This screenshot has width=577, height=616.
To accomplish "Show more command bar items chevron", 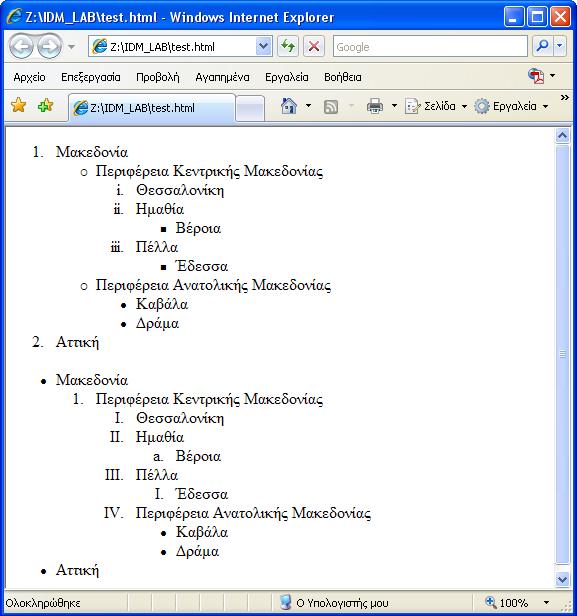I will click(x=564, y=97).
